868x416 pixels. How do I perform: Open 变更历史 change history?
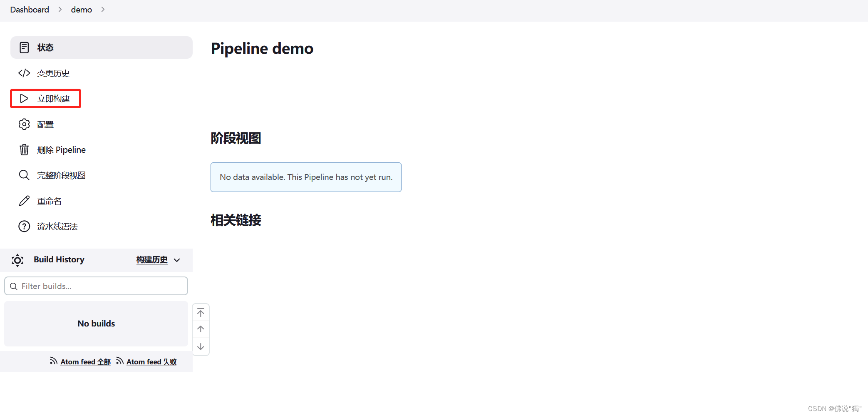click(53, 73)
